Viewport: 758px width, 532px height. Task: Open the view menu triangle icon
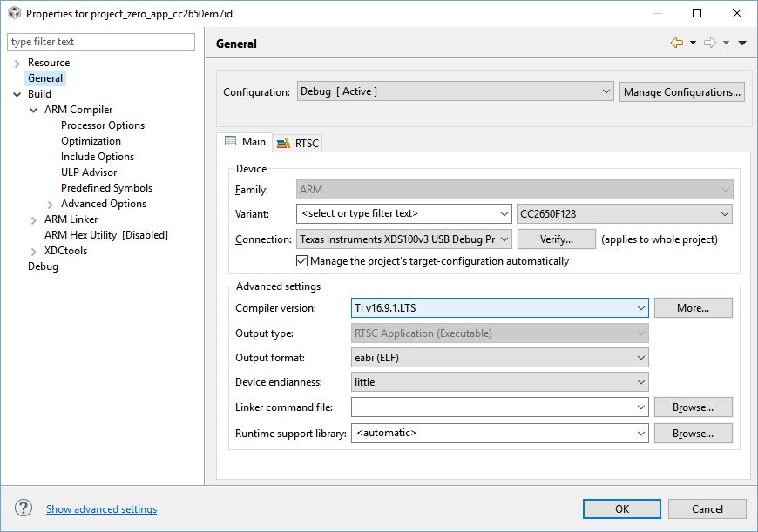click(742, 43)
